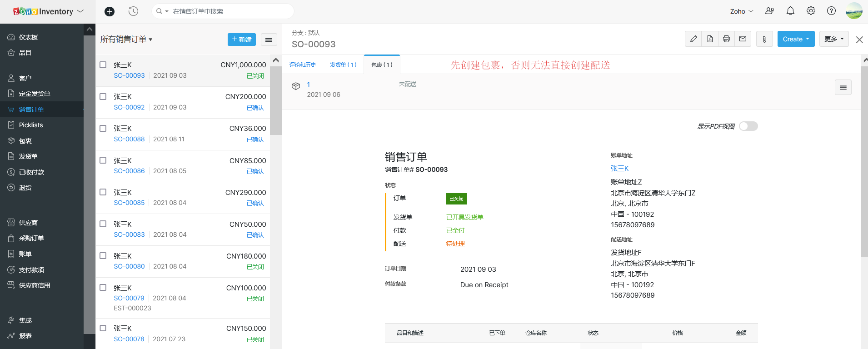Image resolution: width=868 pixels, height=349 pixels.
Task: Click the quick create plus icon
Action: pyautogui.click(x=110, y=11)
